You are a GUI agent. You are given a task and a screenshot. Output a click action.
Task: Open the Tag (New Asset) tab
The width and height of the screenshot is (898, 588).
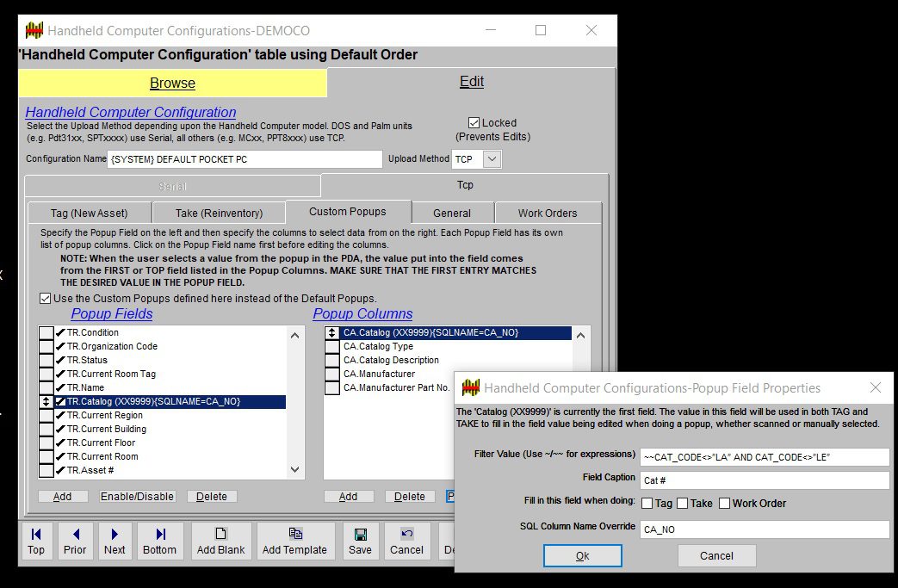[x=90, y=213]
